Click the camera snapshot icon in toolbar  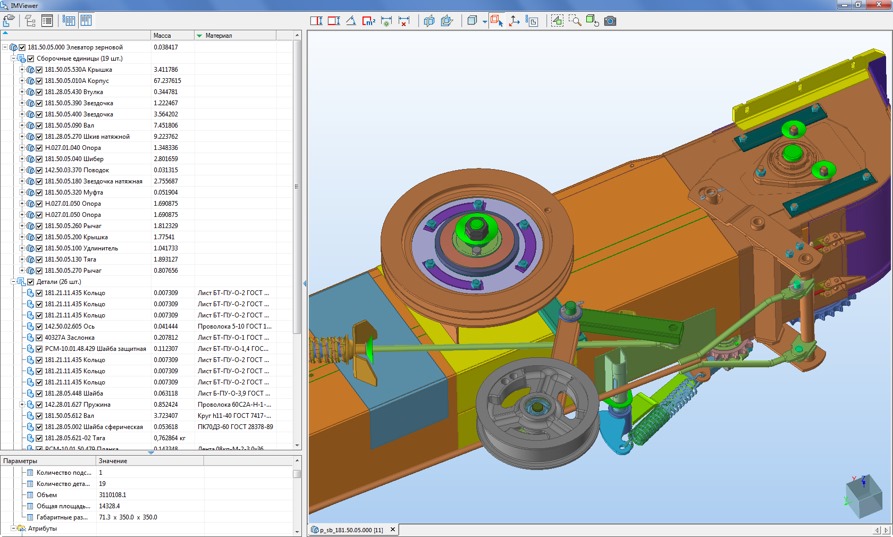(610, 20)
